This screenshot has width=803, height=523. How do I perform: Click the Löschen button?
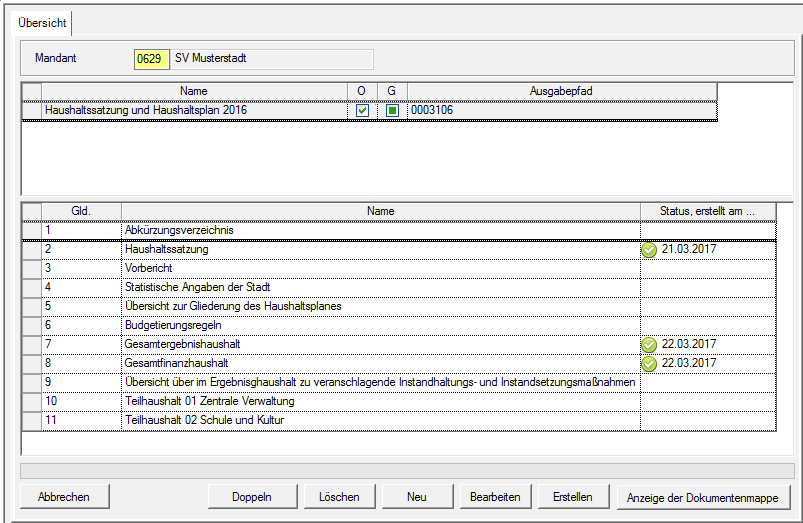pos(339,497)
